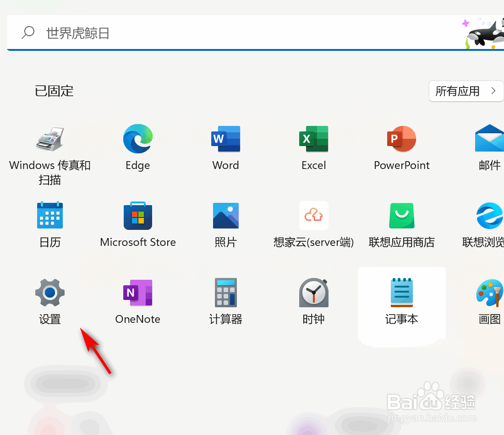The height and width of the screenshot is (435, 504).
Task: Click the 'Microsoft Store' label text
Action: 138,242
